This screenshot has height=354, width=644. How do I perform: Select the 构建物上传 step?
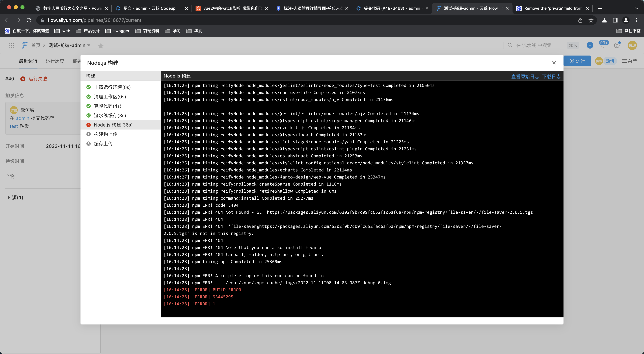(x=121, y=134)
